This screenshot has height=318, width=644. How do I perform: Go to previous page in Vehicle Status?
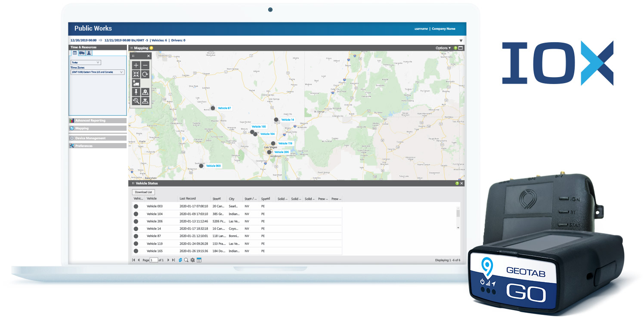pos(139,260)
